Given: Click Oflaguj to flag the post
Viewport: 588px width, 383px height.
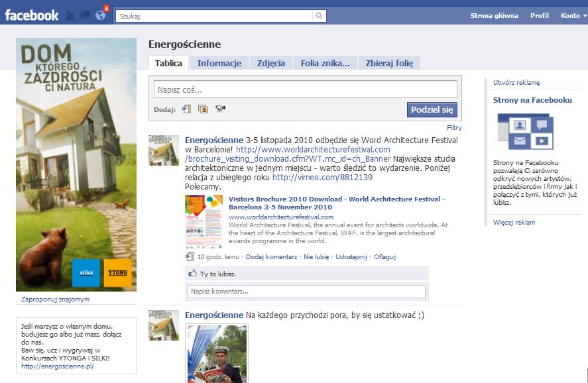Looking at the screenshot, I should 384,256.
